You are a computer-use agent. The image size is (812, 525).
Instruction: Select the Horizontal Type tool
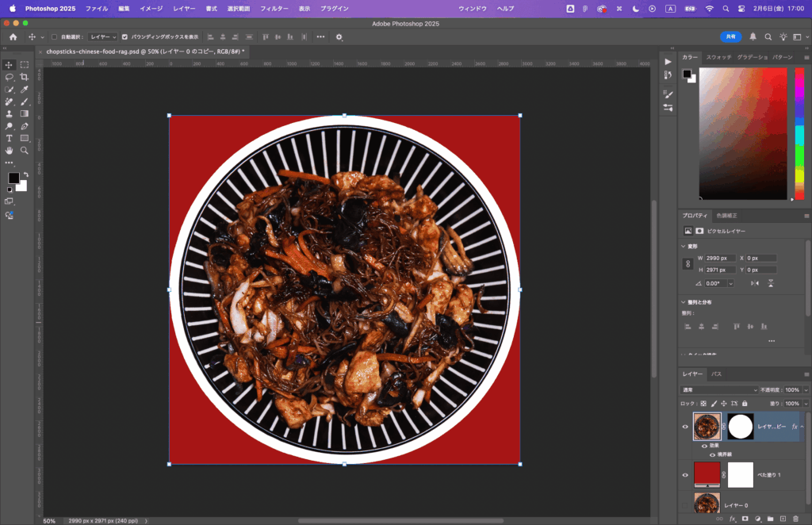click(10, 138)
